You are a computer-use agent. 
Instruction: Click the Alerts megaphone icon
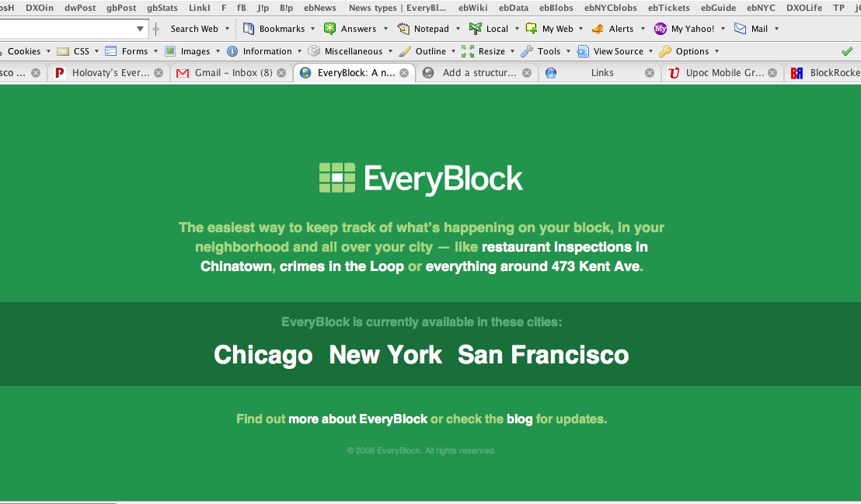(598, 29)
